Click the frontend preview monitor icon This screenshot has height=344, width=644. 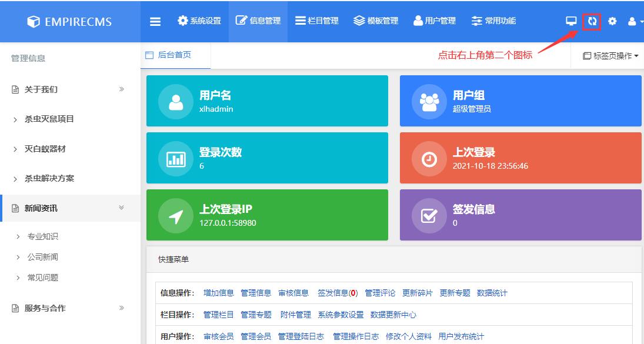(x=570, y=21)
